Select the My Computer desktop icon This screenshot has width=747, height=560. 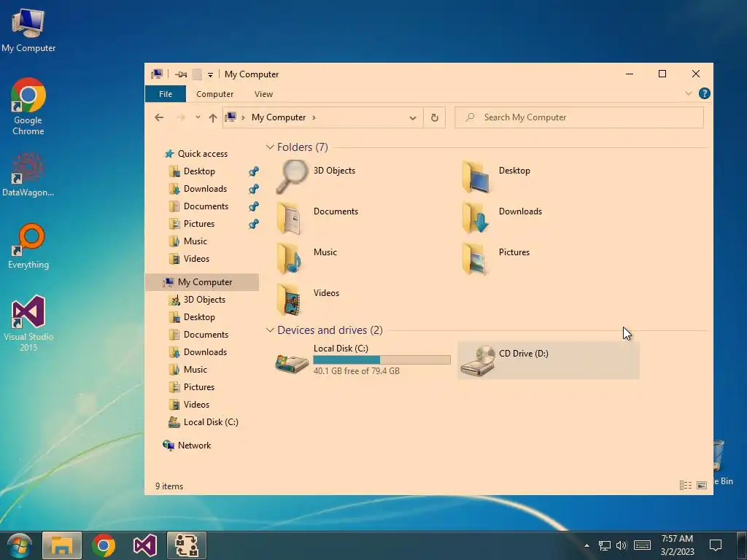[28, 30]
